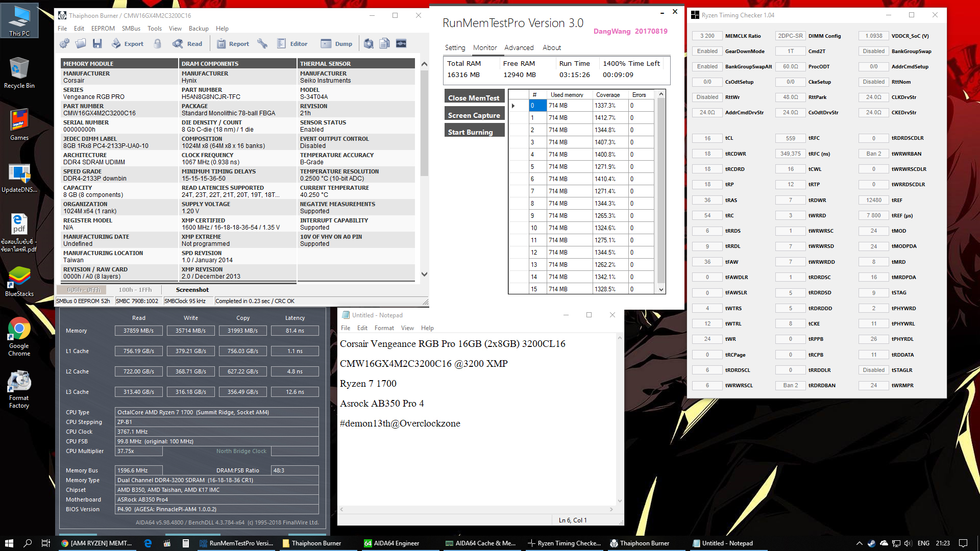Select the UpdateDNS desktop icon

pyautogui.click(x=19, y=177)
